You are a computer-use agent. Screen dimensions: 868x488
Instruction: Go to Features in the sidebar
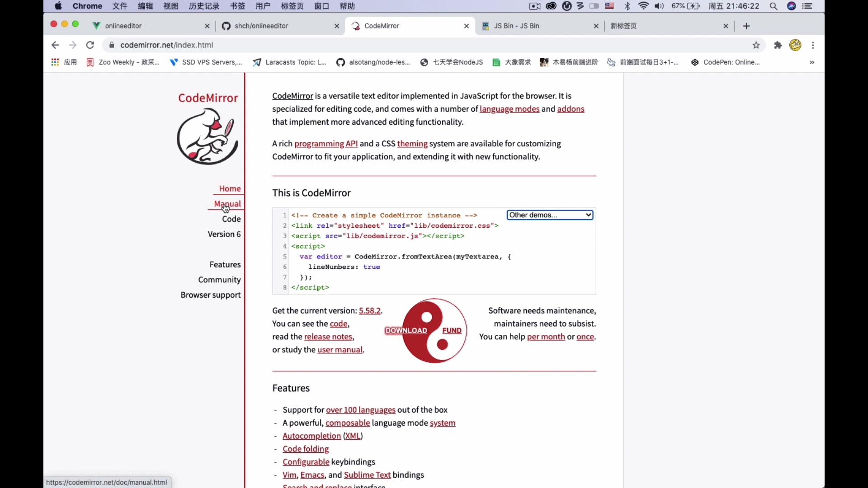225,265
